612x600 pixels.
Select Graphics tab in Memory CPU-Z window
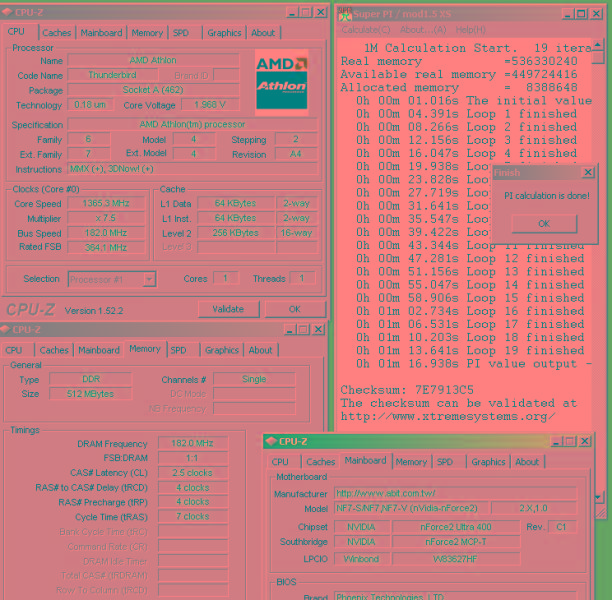click(x=222, y=350)
